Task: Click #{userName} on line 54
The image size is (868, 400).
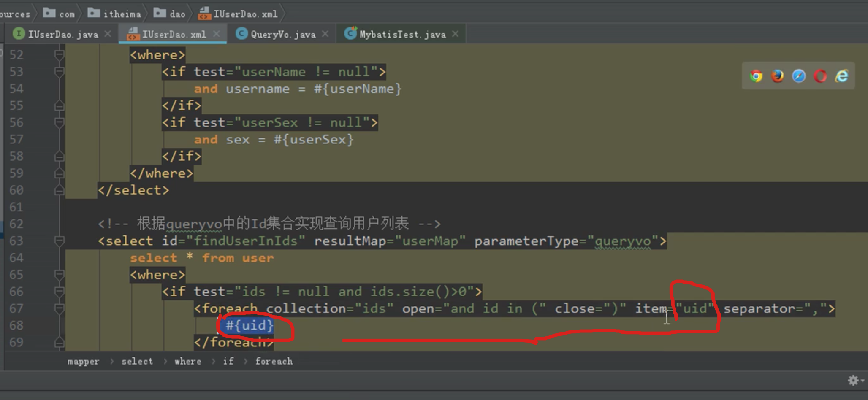Action: click(x=358, y=89)
